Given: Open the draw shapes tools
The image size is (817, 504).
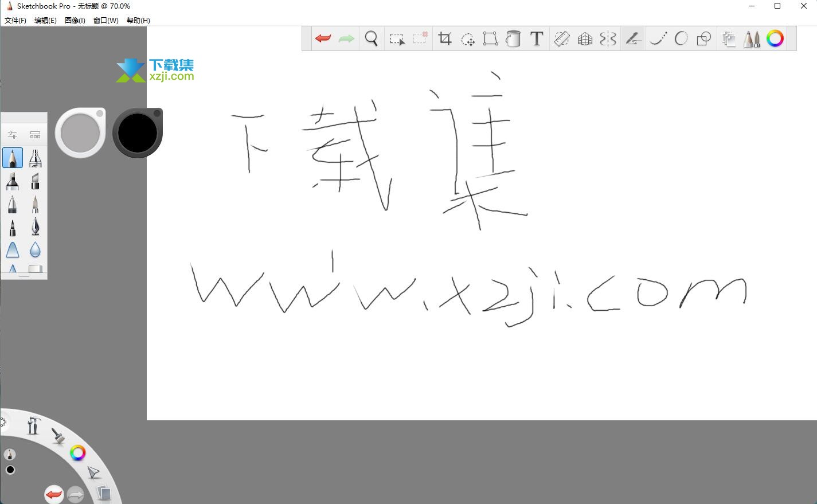Looking at the screenshot, I should (x=703, y=38).
